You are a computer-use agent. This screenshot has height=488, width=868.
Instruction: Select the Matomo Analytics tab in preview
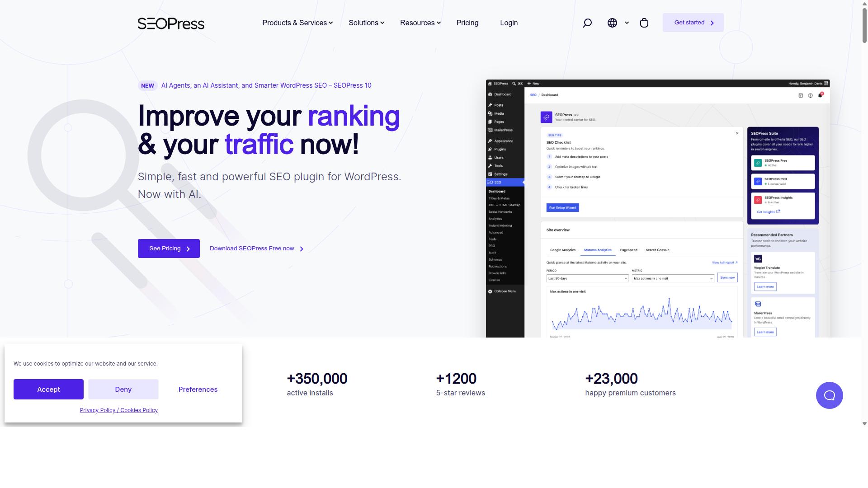[598, 250]
